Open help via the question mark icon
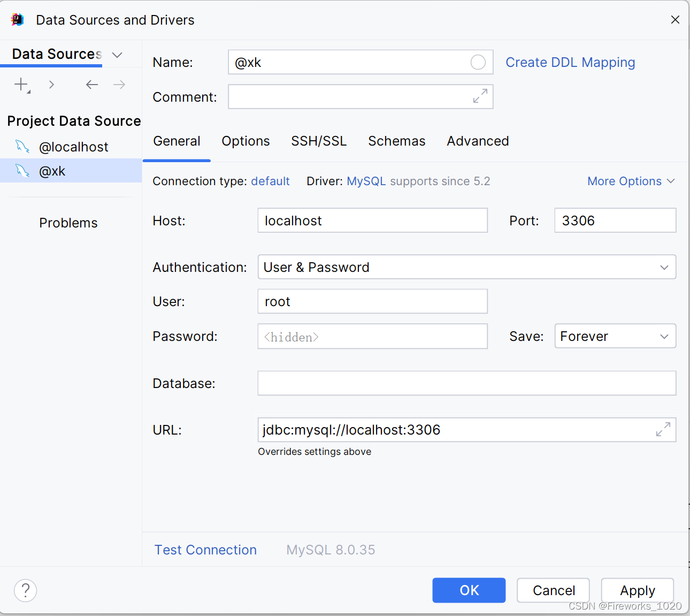The height and width of the screenshot is (616, 690). (25, 590)
